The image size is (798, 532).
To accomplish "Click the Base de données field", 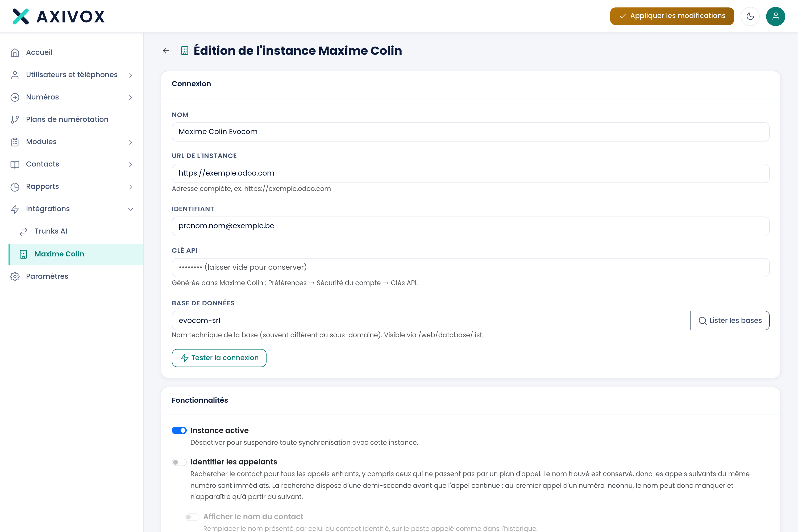I will point(431,321).
